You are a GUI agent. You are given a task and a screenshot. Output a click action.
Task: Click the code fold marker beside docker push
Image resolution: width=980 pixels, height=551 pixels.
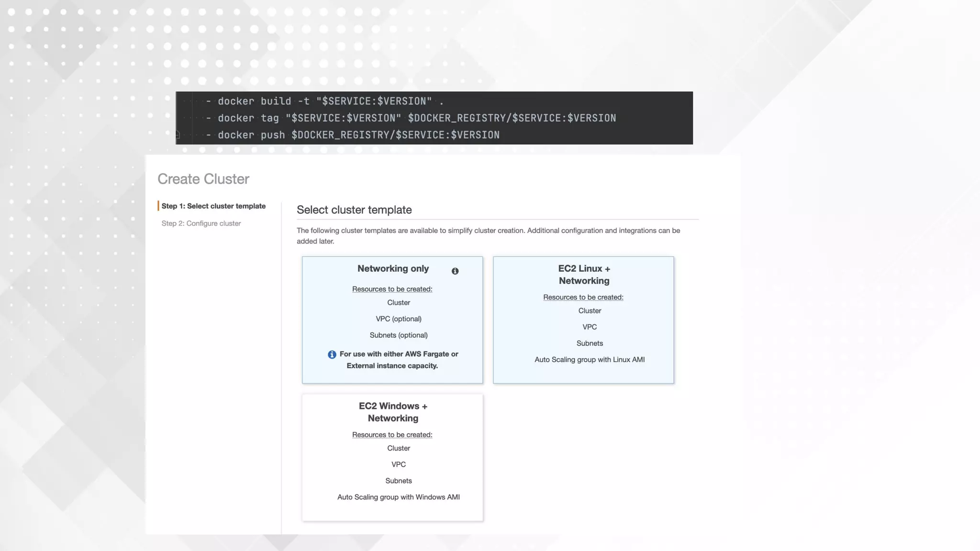(x=178, y=135)
